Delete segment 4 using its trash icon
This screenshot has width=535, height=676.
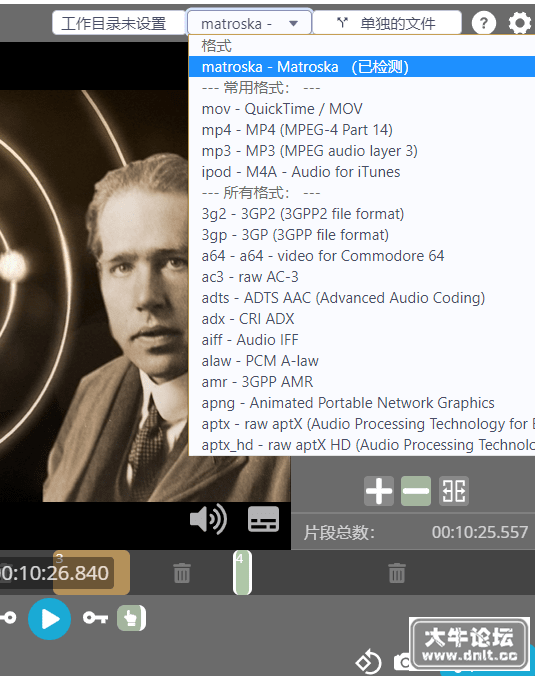pyautogui.click(x=397, y=573)
